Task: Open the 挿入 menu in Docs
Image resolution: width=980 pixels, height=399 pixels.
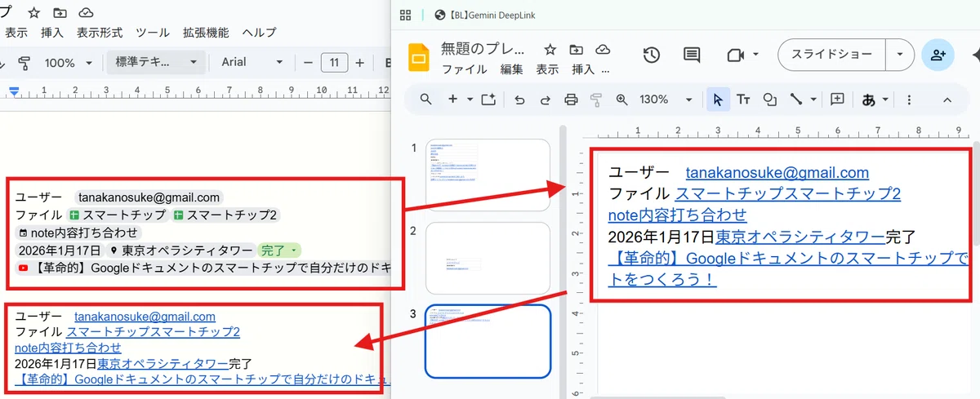Action: pos(52,33)
